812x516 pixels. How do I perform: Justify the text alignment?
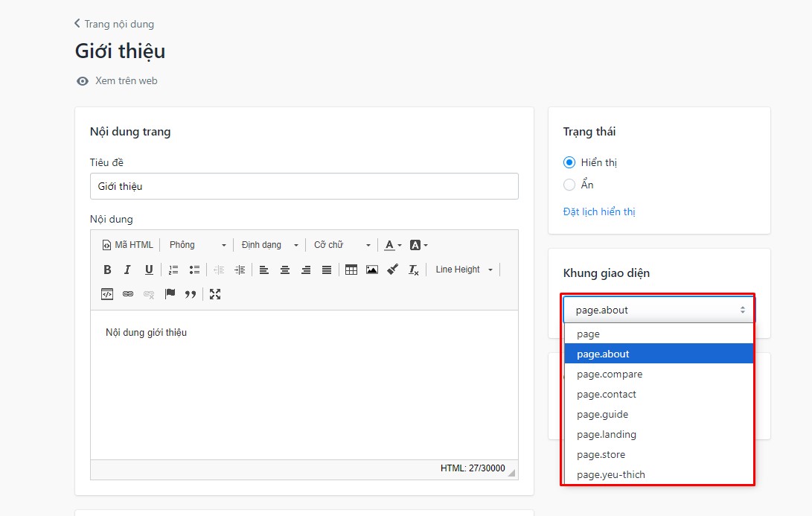pos(327,270)
